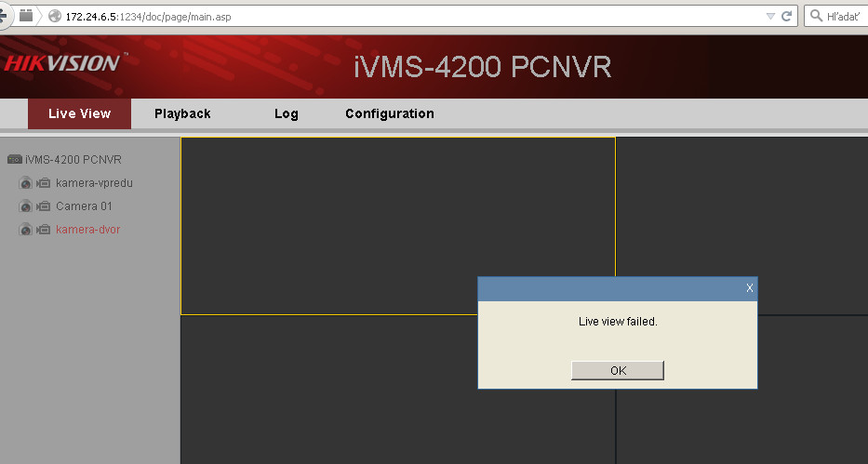Click the live view icon for kamera-dvor
868x464 pixels.
click(25, 230)
